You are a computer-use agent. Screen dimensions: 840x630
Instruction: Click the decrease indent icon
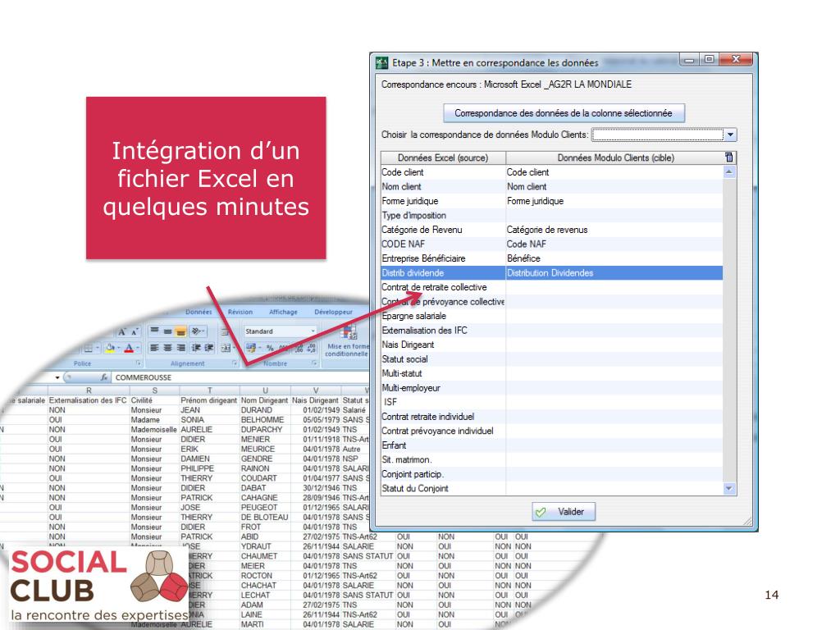tap(196, 348)
